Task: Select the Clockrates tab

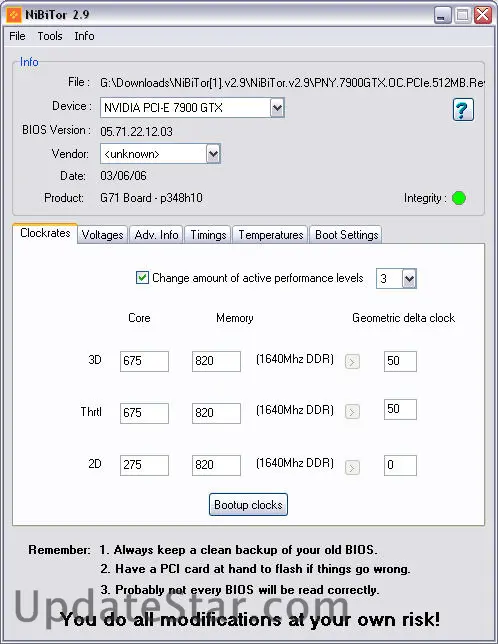Action: pyautogui.click(x=45, y=233)
